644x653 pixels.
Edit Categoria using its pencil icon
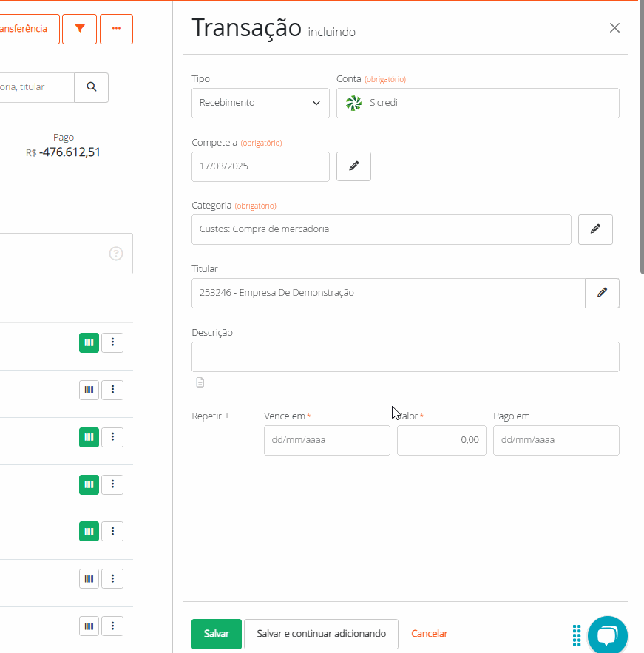[x=595, y=229]
